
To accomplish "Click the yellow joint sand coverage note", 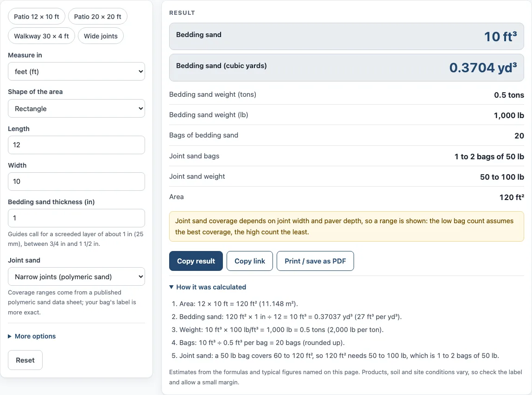I will pyautogui.click(x=347, y=226).
